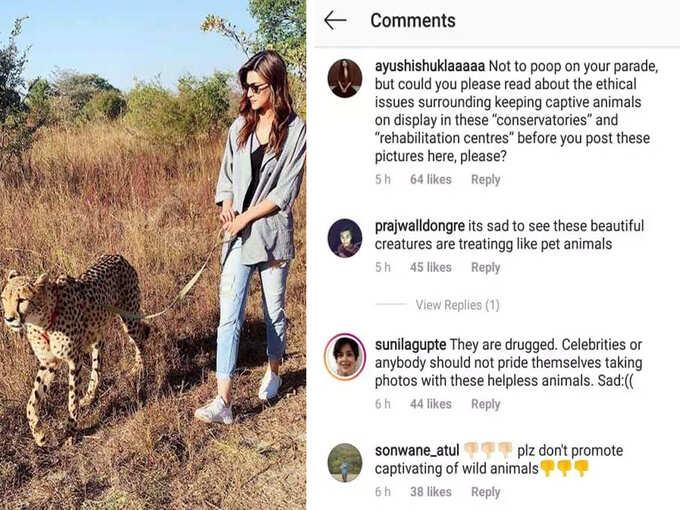Reply to prajwalldongre's comment
Viewport: 680px width, 510px height.
[x=486, y=268]
